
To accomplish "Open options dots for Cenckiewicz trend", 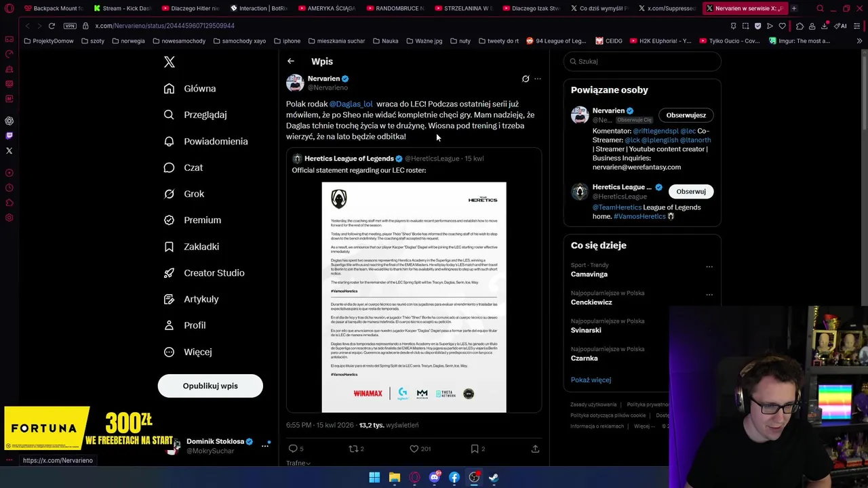I will coord(709,294).
